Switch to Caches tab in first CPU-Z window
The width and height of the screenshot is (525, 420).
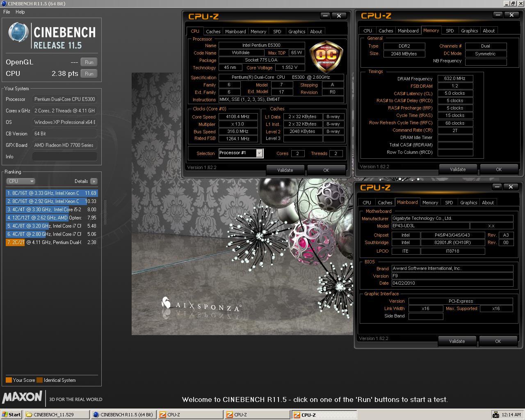click(x=213, y=32)
